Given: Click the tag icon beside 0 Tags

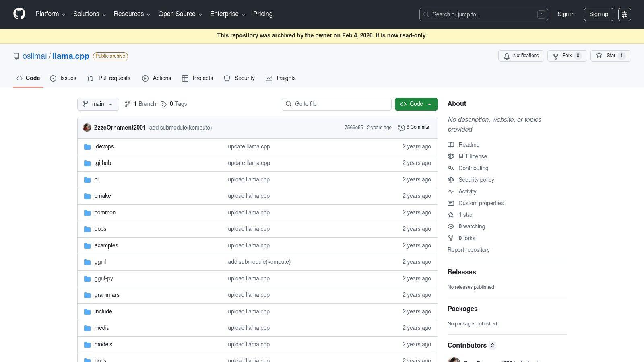Looking at the screenshot, I should click(x=163, y=104).
